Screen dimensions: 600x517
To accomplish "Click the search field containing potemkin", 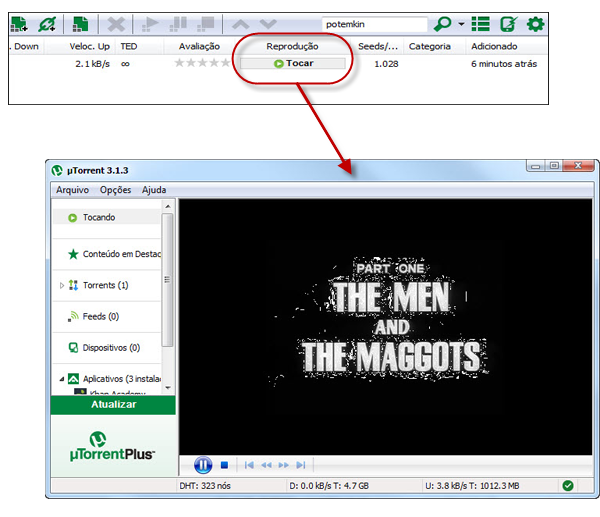I will click(375, 23).
